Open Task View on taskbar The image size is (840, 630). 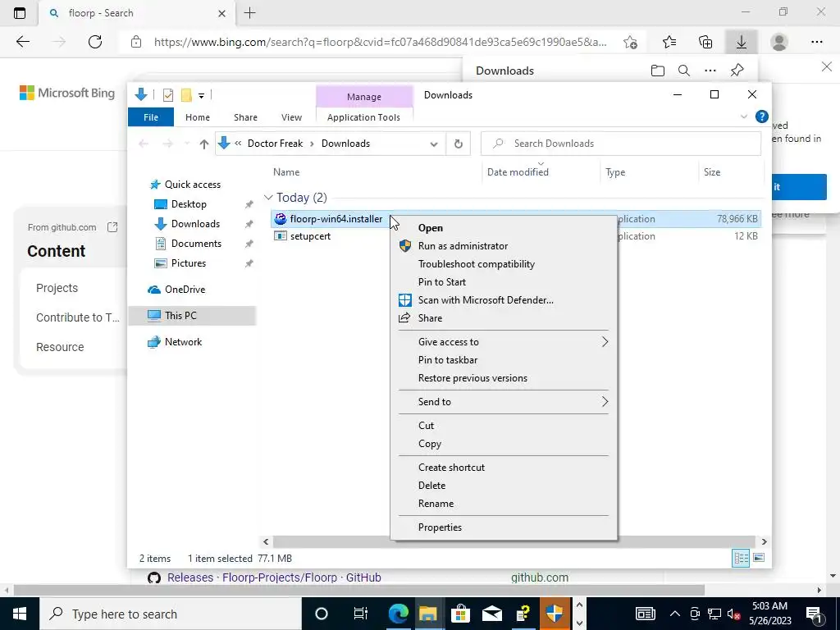click(x=361, y=614)
